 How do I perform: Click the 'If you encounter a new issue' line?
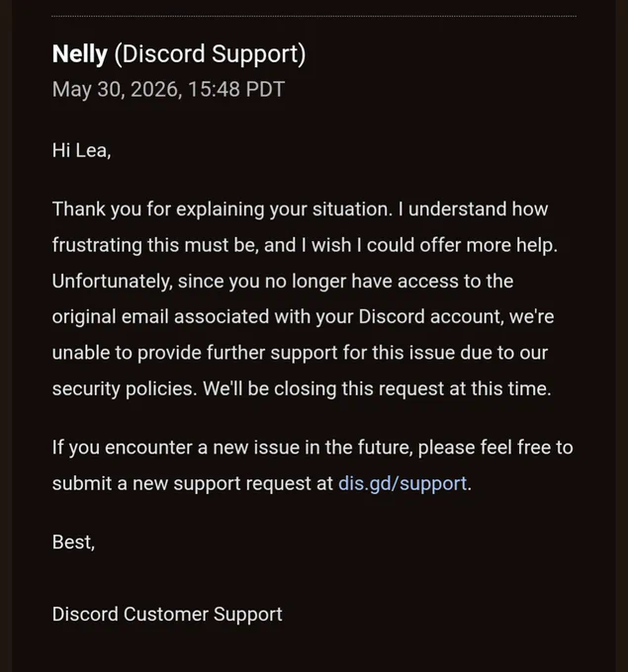click(x=313, y=448)
